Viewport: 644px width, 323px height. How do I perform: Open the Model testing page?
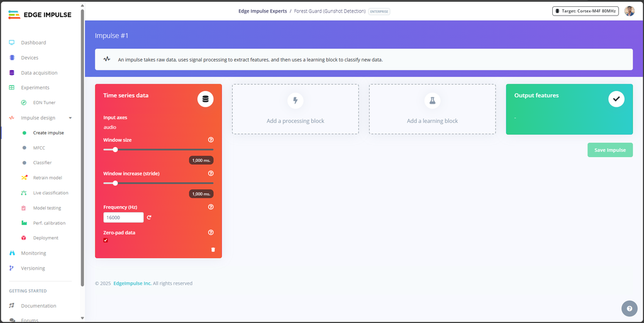pyautogui.click(x=47, y=208)
